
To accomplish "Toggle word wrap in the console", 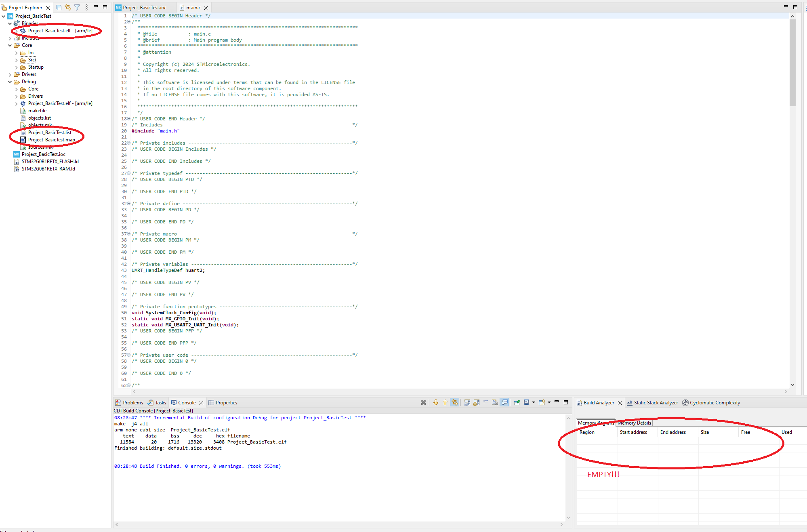I will [486, 402].
